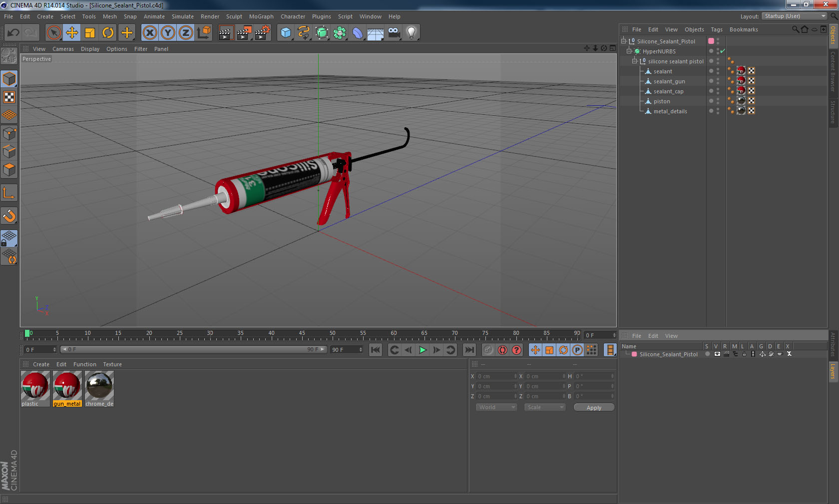This screenshot has width=839, height=504.
Task: Open viewport Cameras menu
Action: pyautogui.click(x=63, y=49)
